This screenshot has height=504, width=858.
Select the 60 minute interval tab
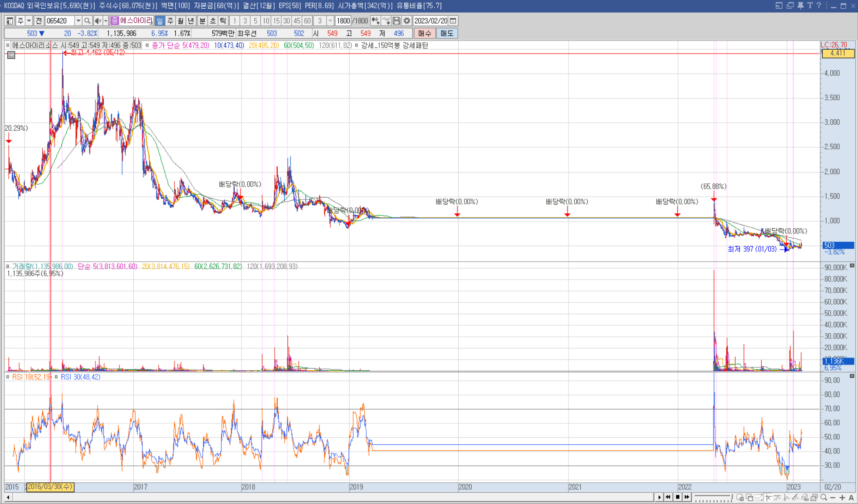tap(307, 21)
